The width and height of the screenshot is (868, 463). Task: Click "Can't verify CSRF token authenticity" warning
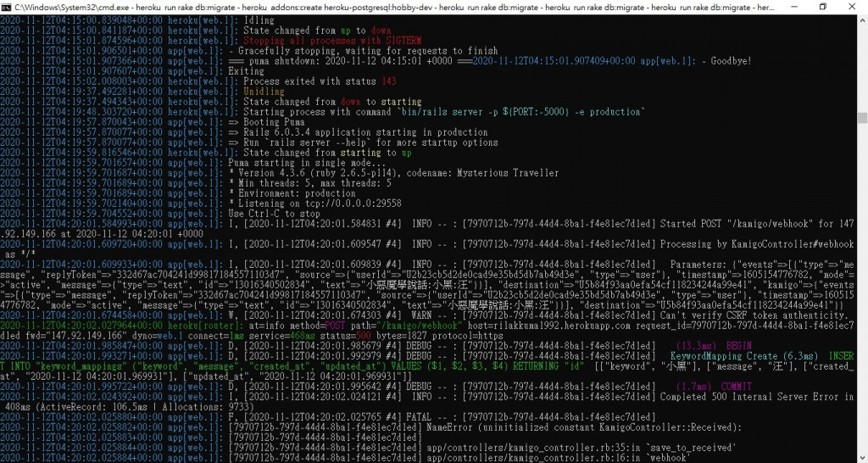click(754, 315)
